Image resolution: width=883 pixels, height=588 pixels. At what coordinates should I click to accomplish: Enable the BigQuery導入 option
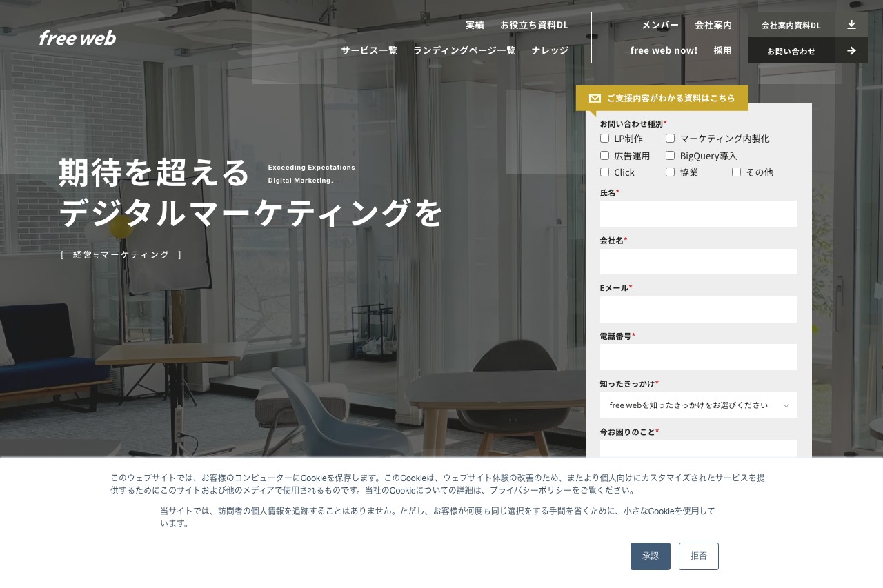670,155
